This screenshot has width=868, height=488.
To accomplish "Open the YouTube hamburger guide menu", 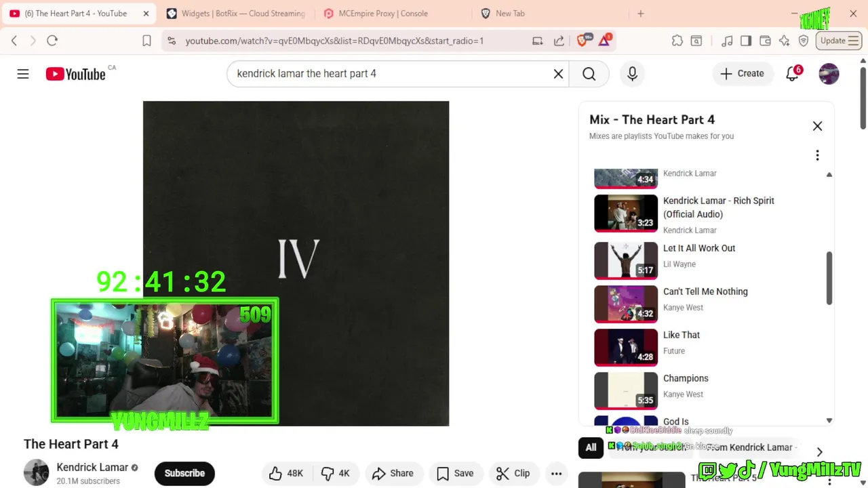I will pyautogui.click(x=23, y=74).
